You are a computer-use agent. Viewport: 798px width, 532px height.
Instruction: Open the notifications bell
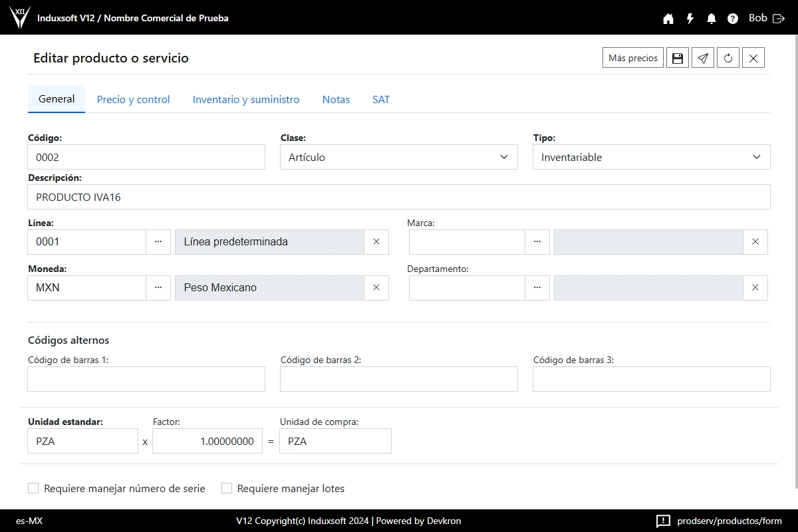(712, 19)
